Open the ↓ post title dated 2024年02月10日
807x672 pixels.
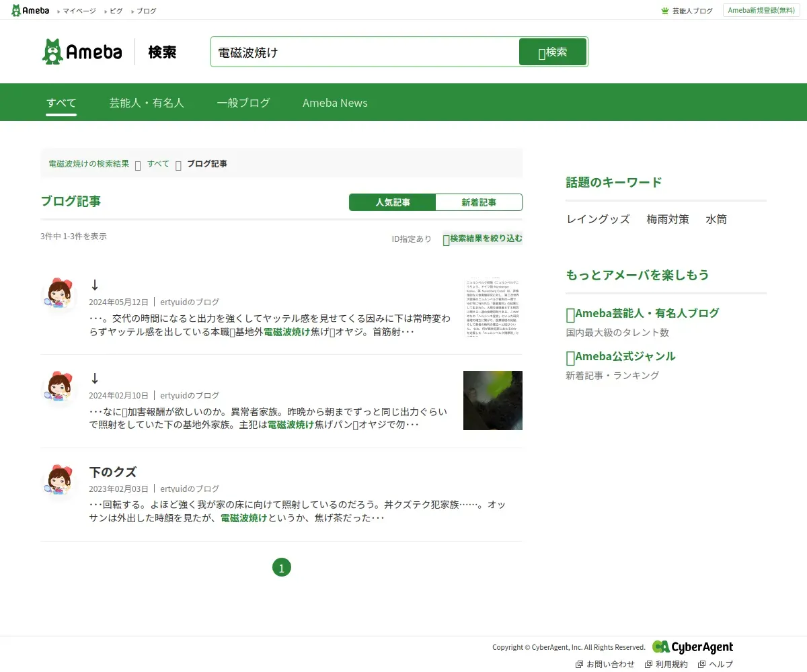(x=95, y=378)
